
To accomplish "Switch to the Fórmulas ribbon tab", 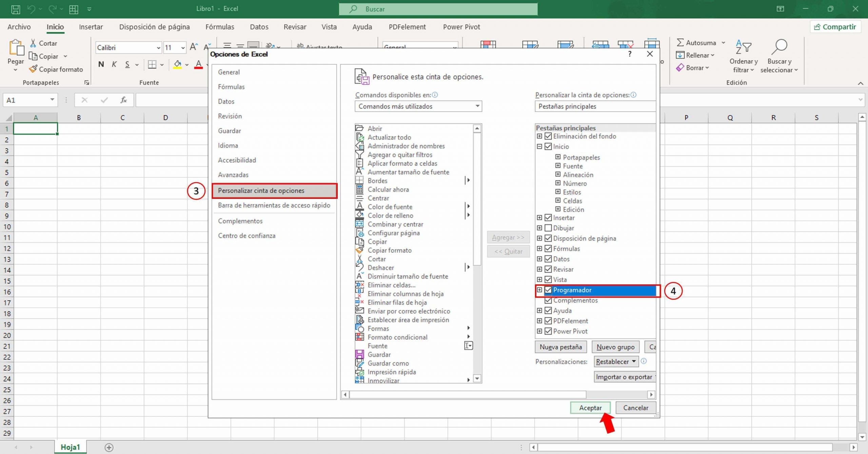I will click(219, 27).
